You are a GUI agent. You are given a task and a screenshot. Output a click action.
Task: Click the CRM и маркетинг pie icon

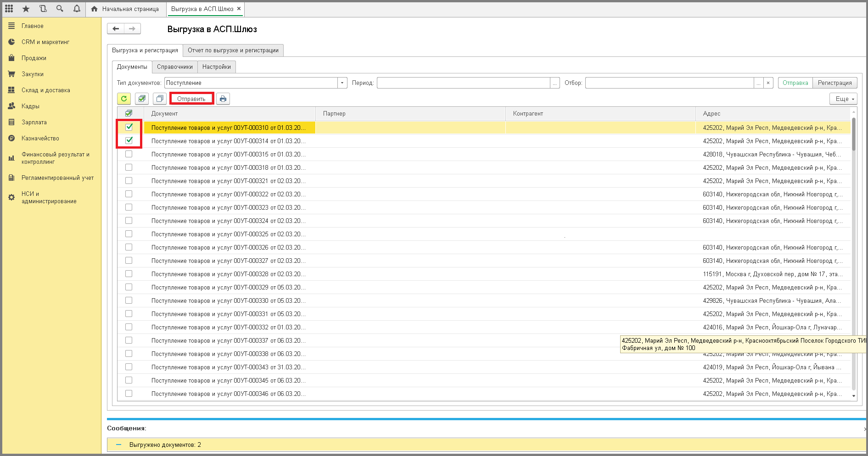[11, 42]
